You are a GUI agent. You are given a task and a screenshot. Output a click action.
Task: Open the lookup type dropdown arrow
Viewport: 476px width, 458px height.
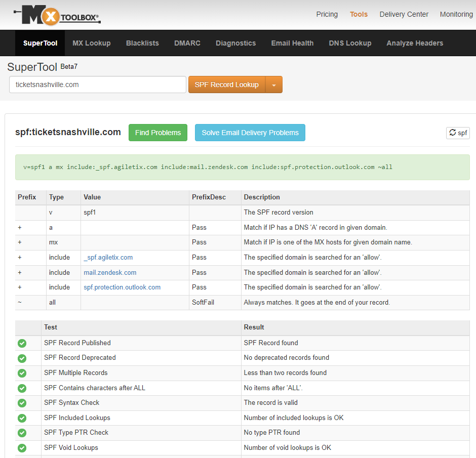[274, 85]
